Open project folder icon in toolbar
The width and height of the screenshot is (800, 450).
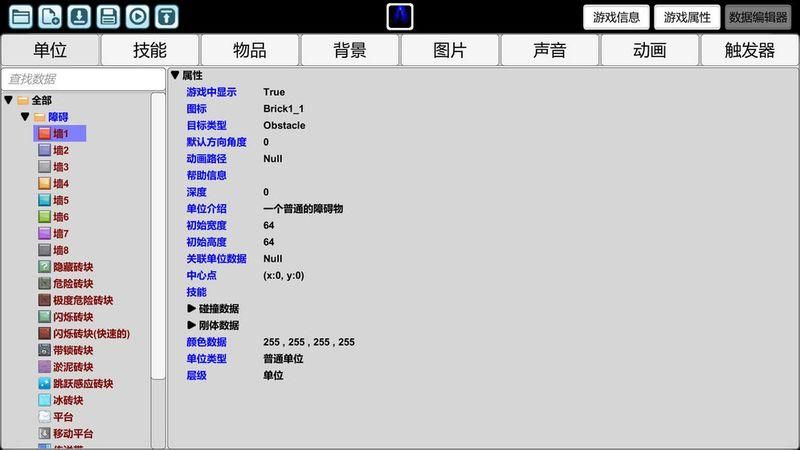point(20,17)
